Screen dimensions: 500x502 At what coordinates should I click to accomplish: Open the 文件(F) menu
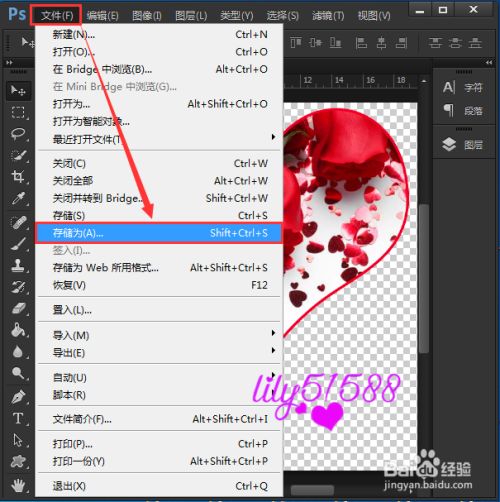(x=56, y=15)
